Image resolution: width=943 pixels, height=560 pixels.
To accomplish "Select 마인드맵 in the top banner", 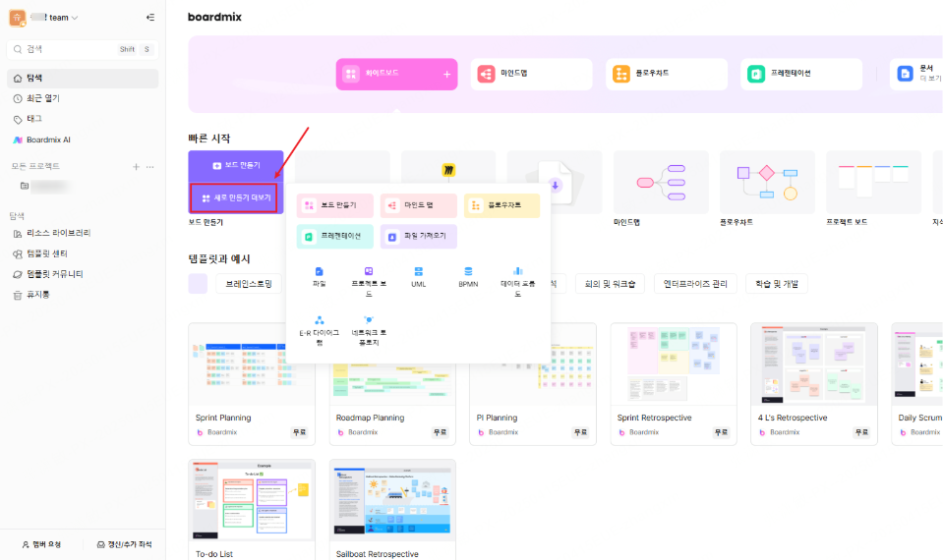I will [531, 74].
